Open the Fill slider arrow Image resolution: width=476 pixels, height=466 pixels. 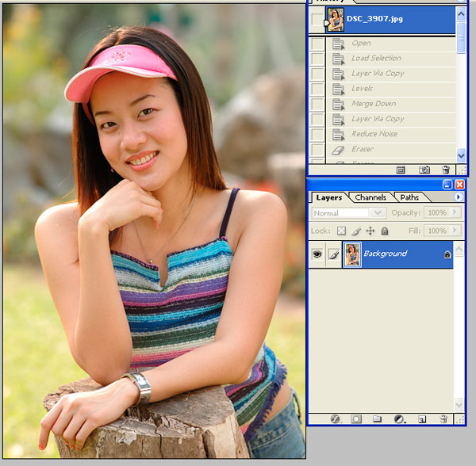click(455, 230)
